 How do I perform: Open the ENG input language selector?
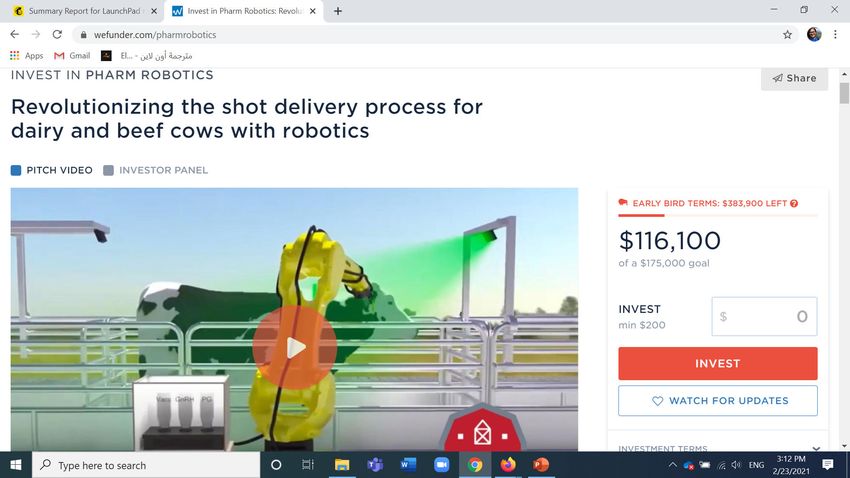point(757,465)
